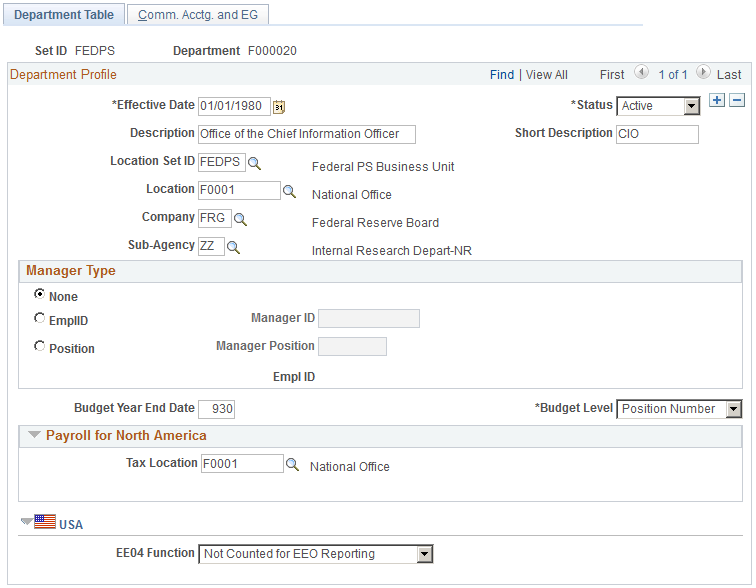The width and height of the screenshot is (756, 588).
Task: Click the Find link
Action: pyautogui.click(x=502, y=75)
